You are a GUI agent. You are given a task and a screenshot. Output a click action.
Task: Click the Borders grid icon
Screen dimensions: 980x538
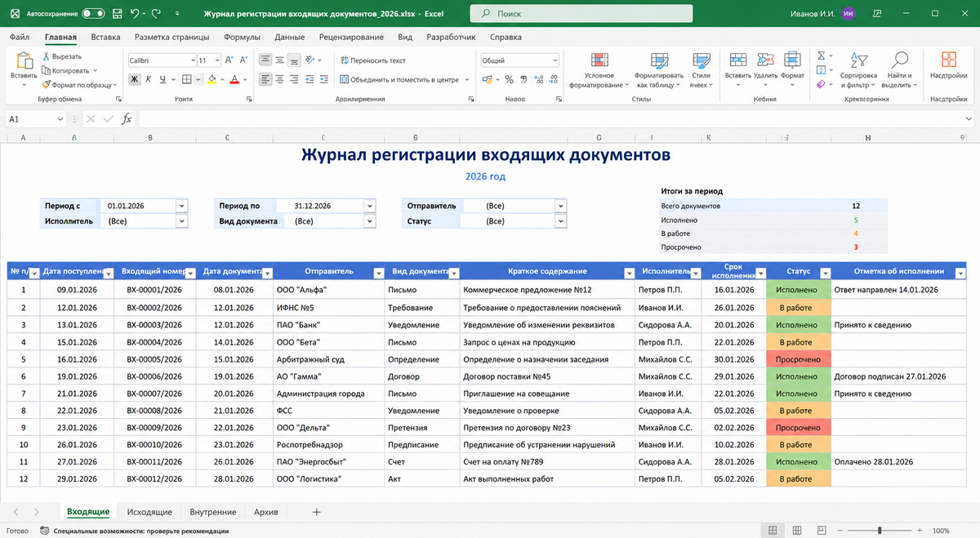coord(186,79)
